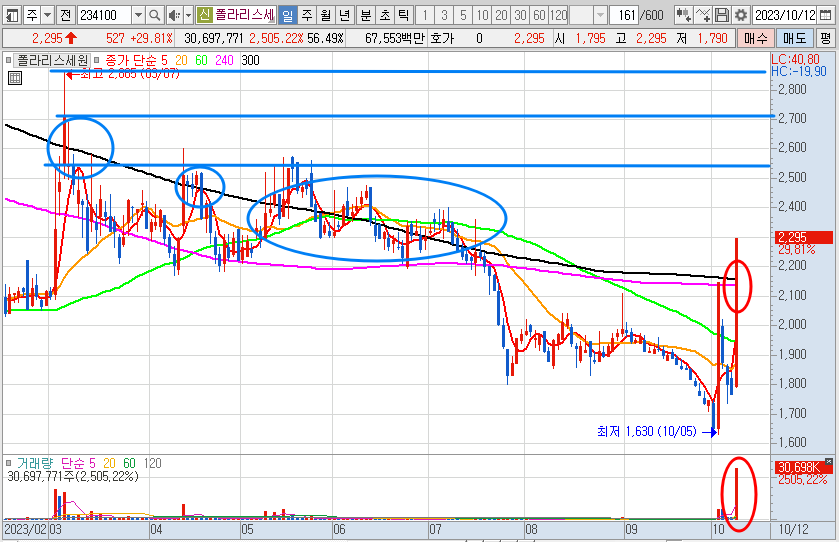
Task: Click the 전 button
Action: point(65,15)
